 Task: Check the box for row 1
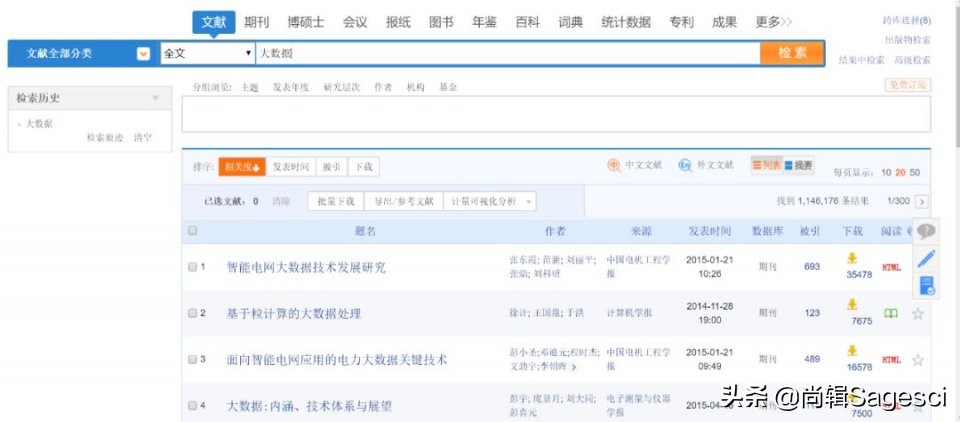(x=192, y=267)
